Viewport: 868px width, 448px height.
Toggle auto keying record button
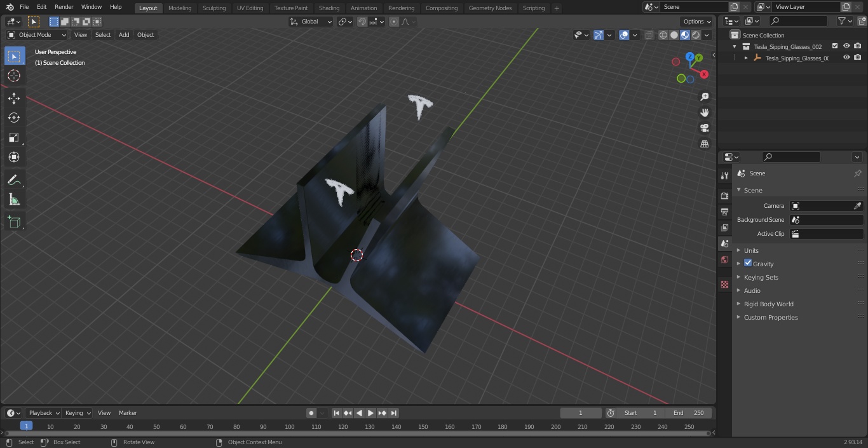[x=311, y=413]
